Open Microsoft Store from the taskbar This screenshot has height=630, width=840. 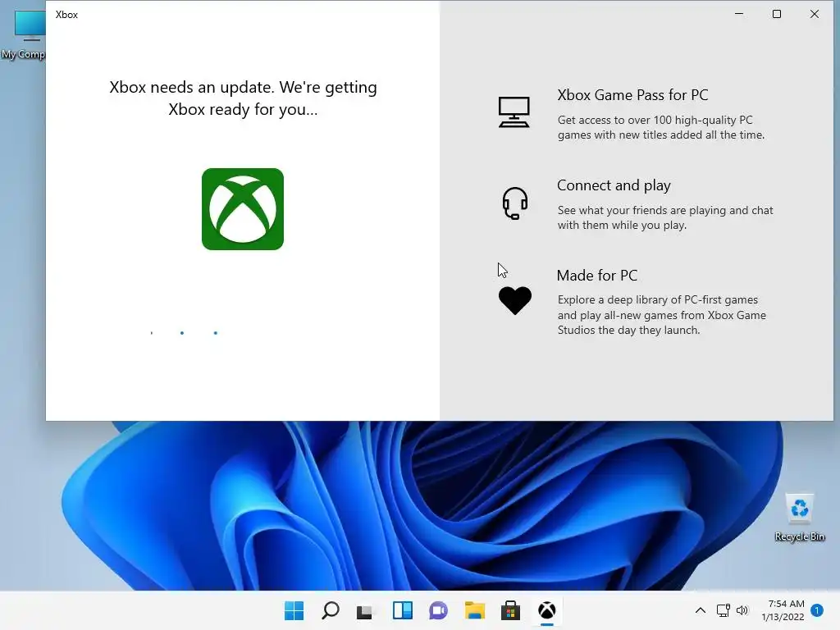click(510, 610)
